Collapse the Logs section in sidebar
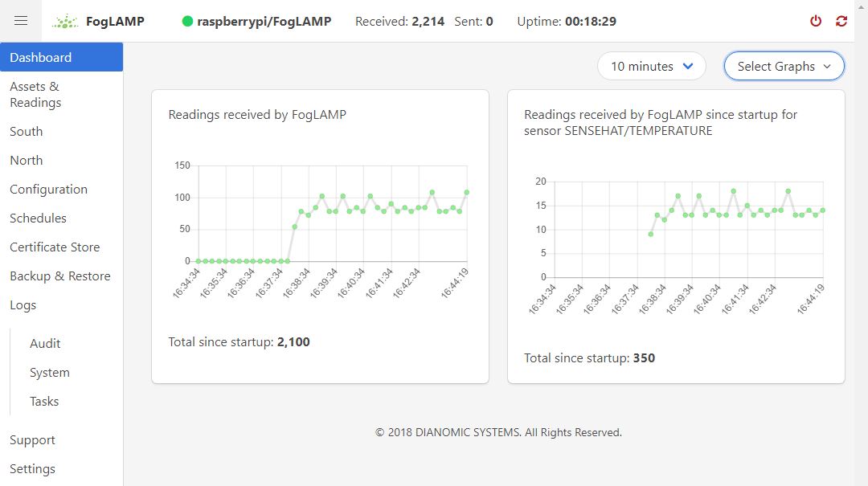 click(x=23, y=305)
